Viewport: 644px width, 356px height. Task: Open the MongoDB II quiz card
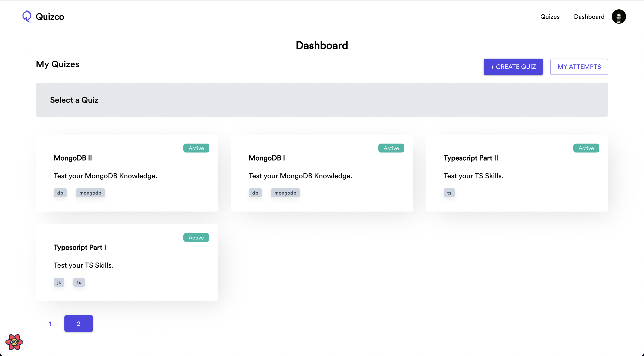point(127,173)
